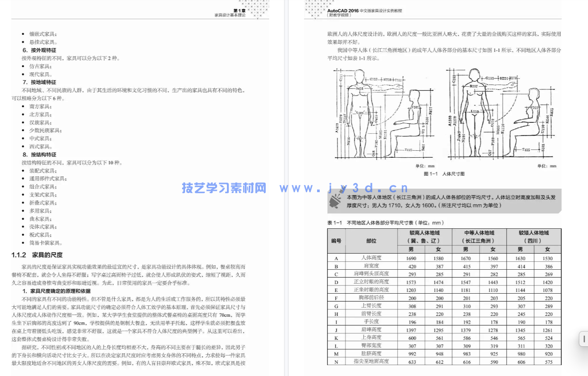Click the section title 6. 按外观特征
588x376 pixels.
click(40, 50)
